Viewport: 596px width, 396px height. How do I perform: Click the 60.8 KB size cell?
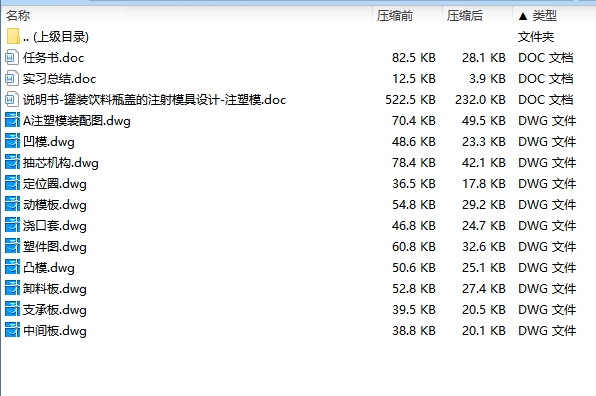pos(414,247)
